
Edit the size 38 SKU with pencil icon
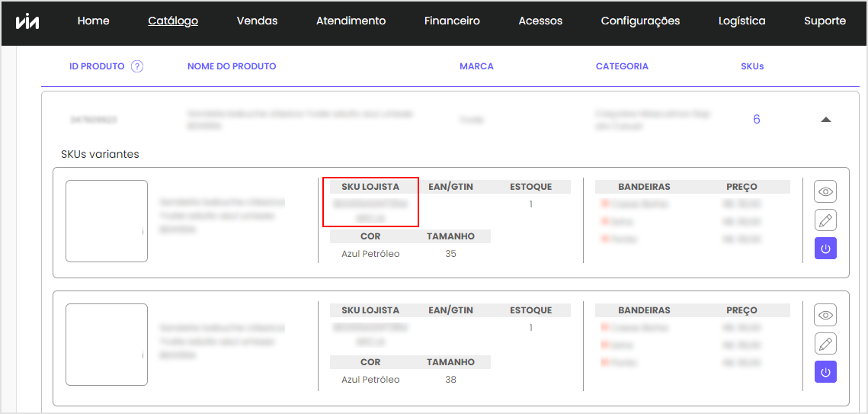point(825,344)
